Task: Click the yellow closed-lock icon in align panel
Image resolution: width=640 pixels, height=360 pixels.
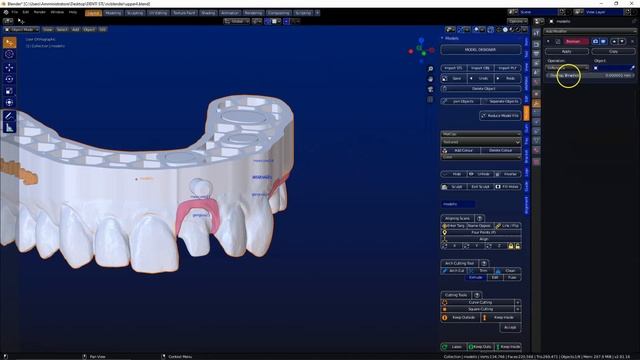Action: click(x=511, y=246)
